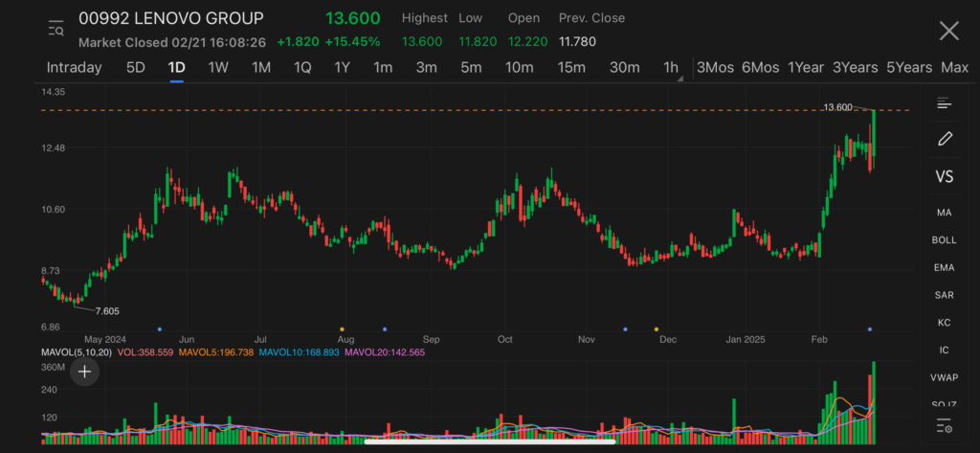The width and height of the screenshot is (980, 453).
Task: Open MAVOL(5,10,20) indicator parameters
Action: [x=76, y=352]
